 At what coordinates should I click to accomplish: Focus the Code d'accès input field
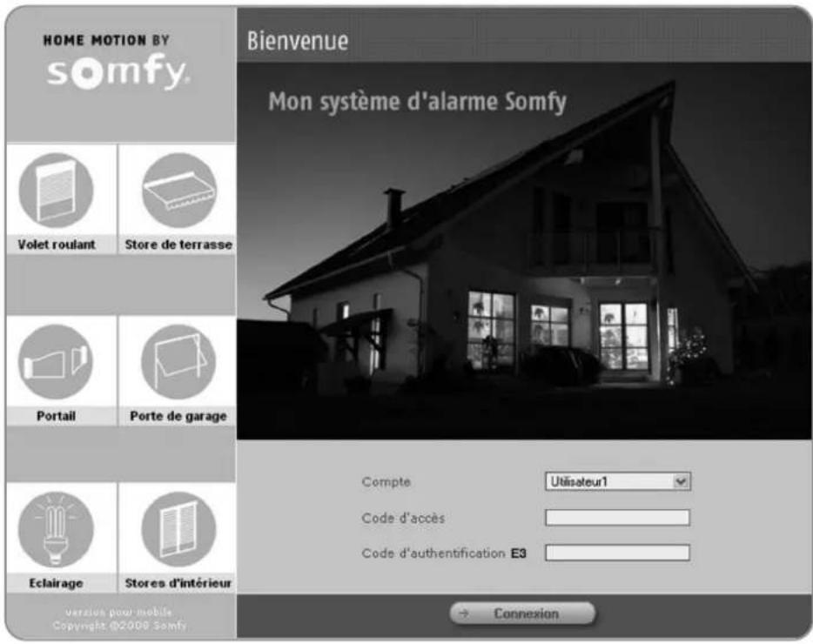(x=617, y=518)
